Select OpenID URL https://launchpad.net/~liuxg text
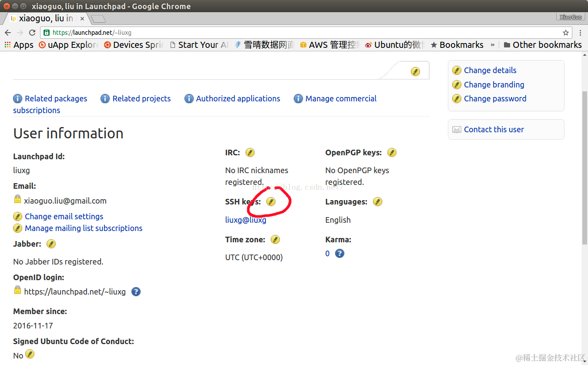This screenshot has width=588, height=365. click(75, 292)
